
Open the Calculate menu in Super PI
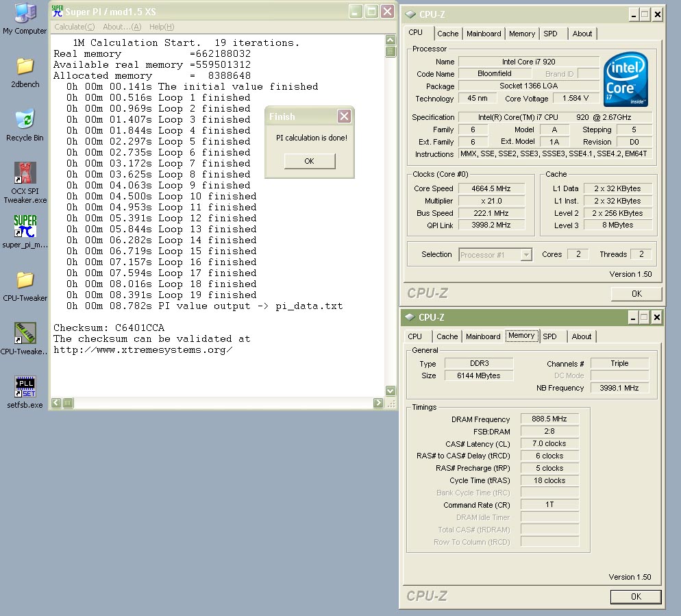point(74,27)
